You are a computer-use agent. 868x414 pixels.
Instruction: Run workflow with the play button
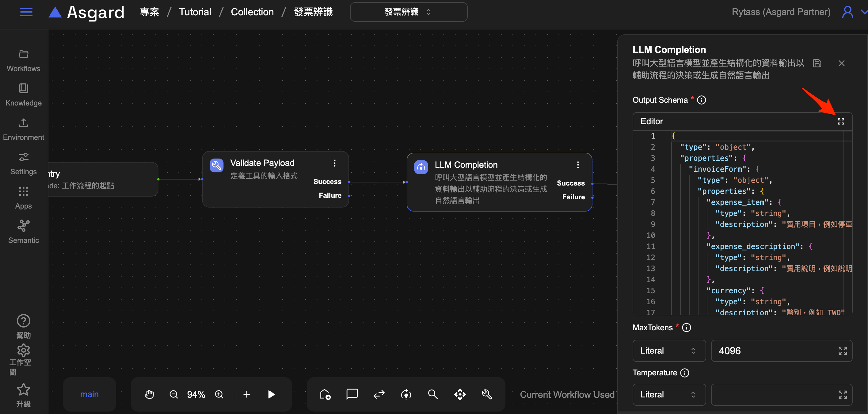click(x=271, y=394)
